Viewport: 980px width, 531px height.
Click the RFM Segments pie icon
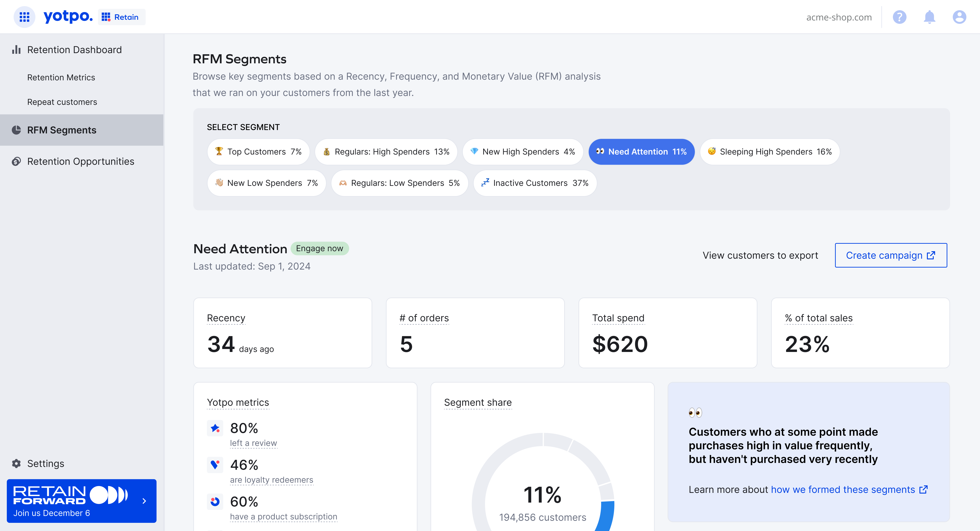tap(16, 130)
